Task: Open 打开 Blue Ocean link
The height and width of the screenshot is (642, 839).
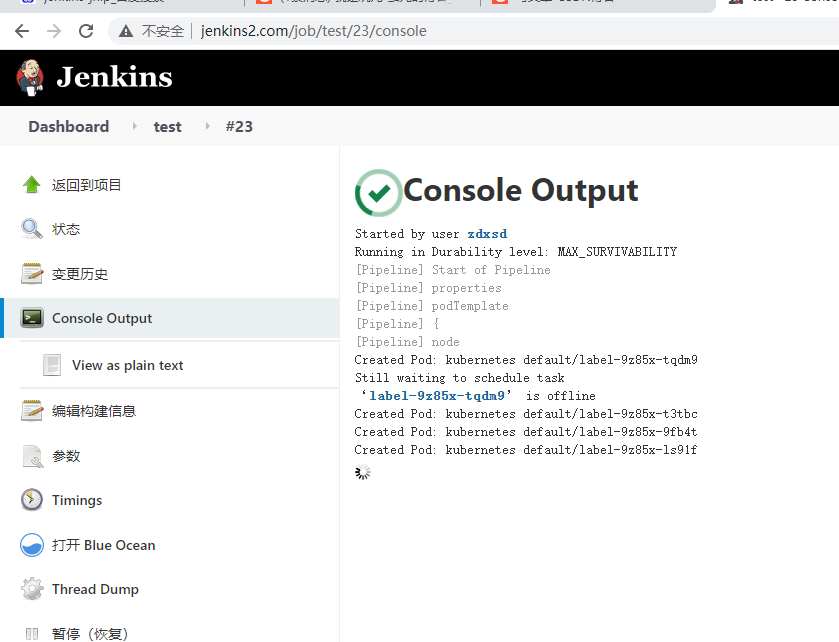Action: point(103,545)
